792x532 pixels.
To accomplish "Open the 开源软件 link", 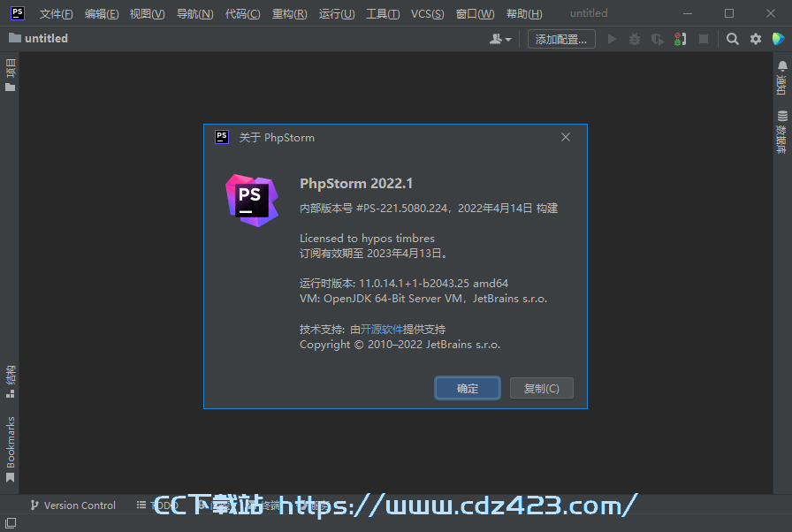I will coord(381,329).
